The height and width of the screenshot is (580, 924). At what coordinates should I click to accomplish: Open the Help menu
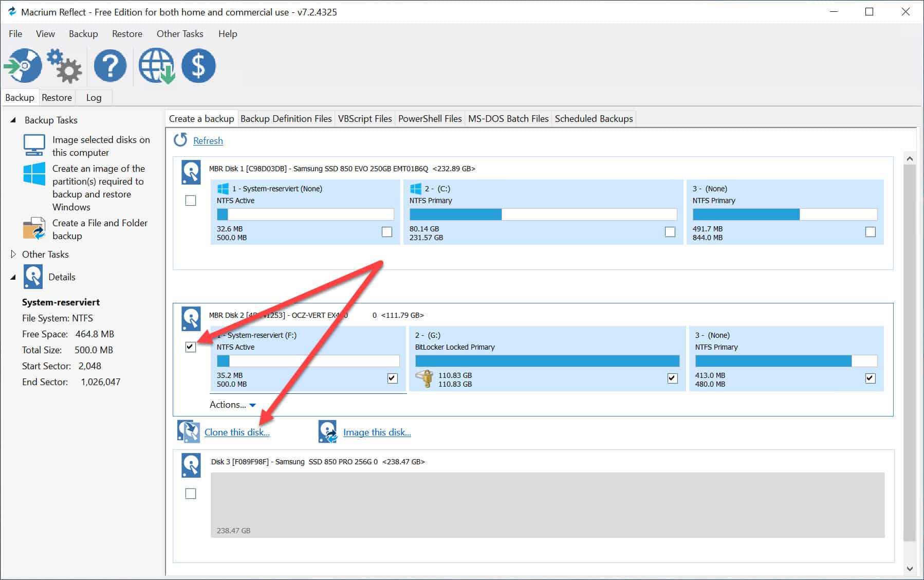(x=228, y=34)
